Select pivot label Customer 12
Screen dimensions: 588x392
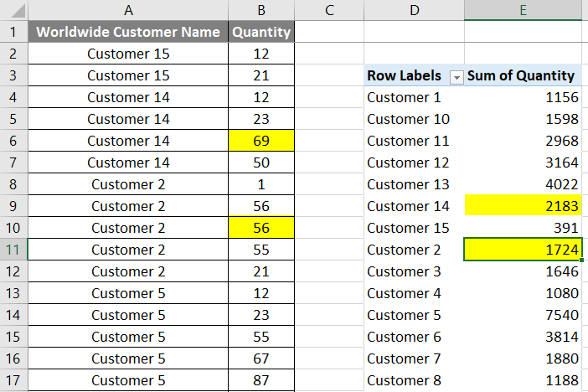[414, 162]
